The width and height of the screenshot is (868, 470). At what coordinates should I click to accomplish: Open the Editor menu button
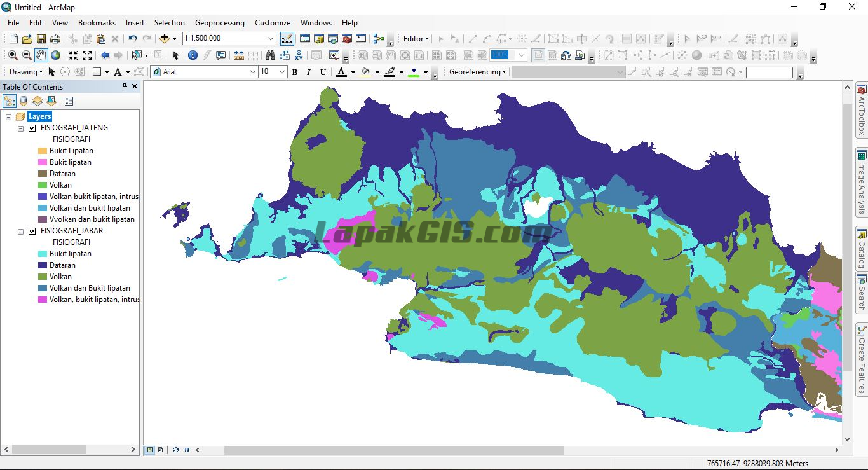[x=414, y=38]
